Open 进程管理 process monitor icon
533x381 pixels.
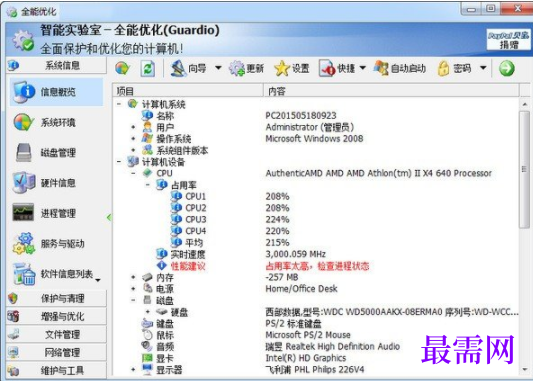coord(23,212)
